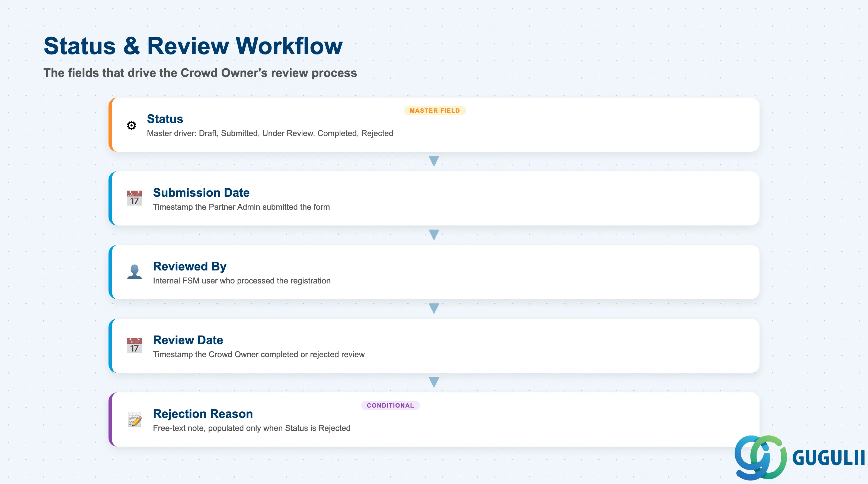Click the calendar icon beside Review Date
This screenshot has height=484, width=868.
[135, 346]
